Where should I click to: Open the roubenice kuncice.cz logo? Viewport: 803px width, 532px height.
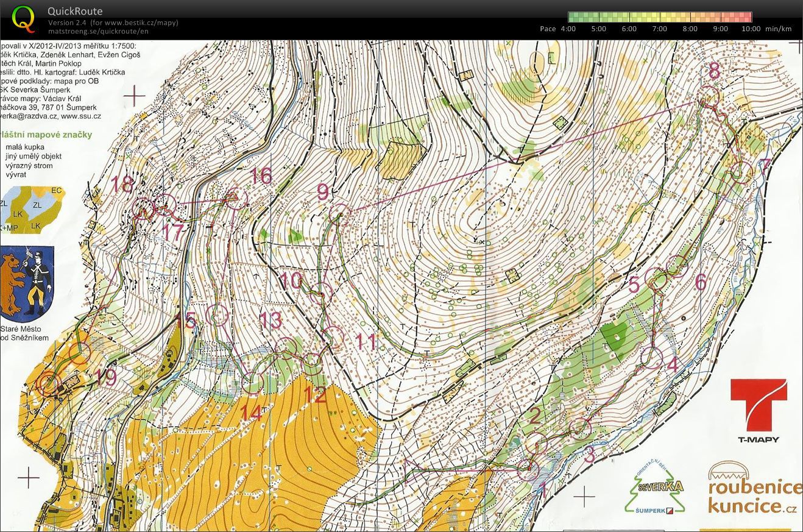coord(755,488)
